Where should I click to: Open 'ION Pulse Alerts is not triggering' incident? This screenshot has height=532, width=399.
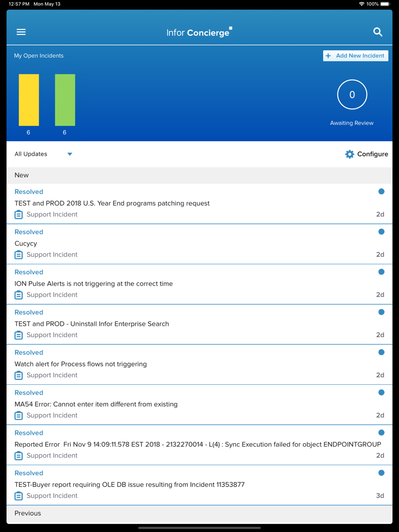click(x=94, y=284)
